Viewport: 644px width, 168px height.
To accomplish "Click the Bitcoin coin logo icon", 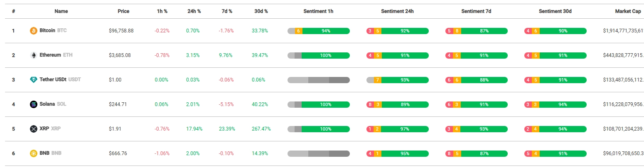I will click(x=34, y=31).
